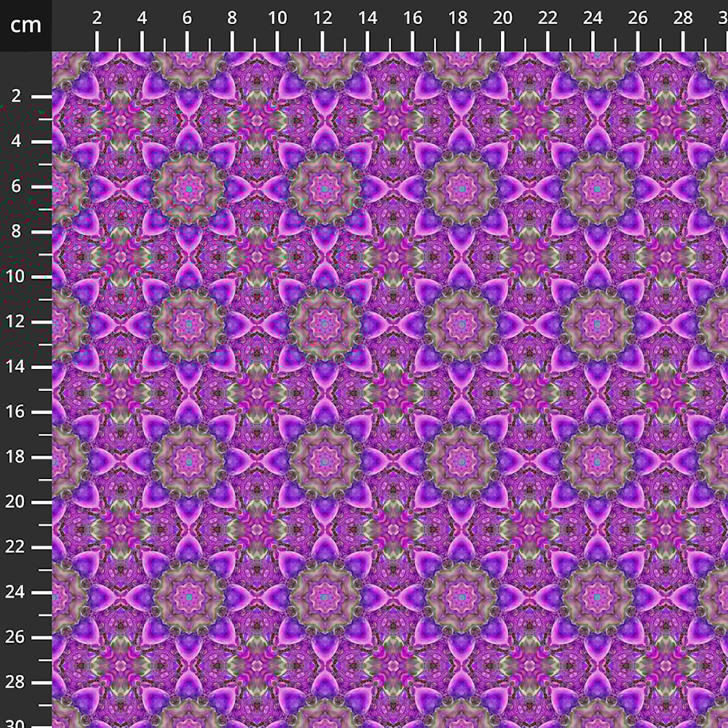Click the 6 mark on the top ruler
This screenshot has height=728, width=728.
click(x=187, y=19)
